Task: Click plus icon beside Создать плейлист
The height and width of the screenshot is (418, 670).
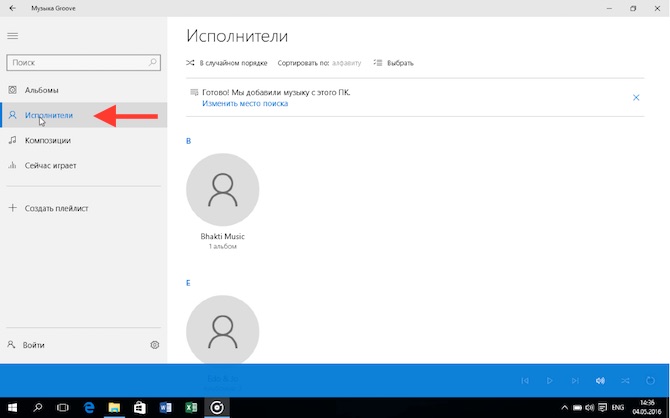Action: (x=12, y=208)
